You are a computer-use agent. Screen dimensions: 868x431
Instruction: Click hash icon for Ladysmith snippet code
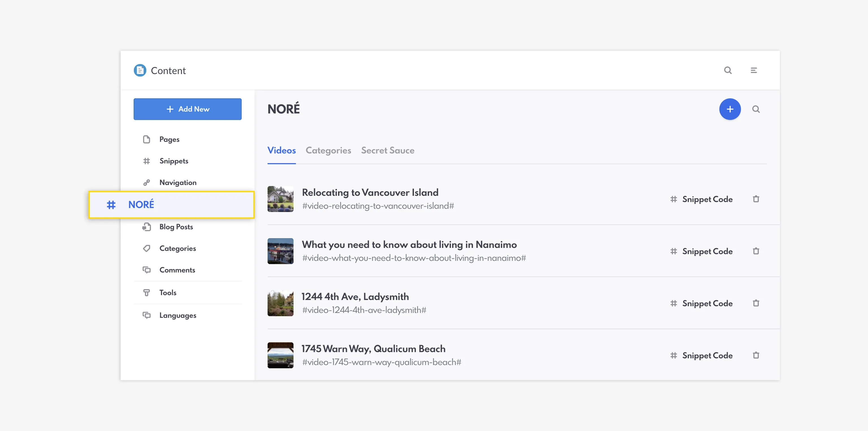coord(673,303)
